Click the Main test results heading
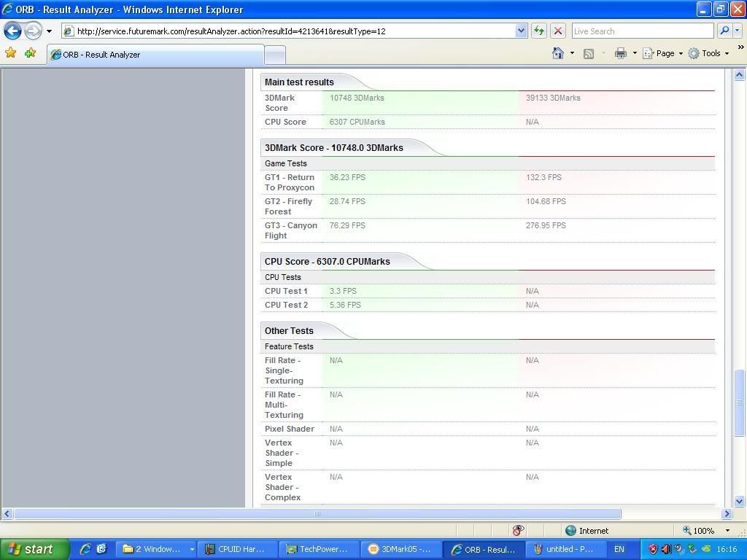Screen dimensions: 747x560 tap(299, 82)
